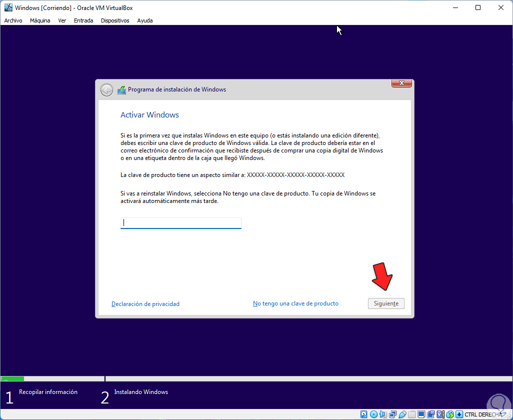Click the recording status icon
Image resolution: width=513 pixels, height=420 pixels.
tap(430, 414)
